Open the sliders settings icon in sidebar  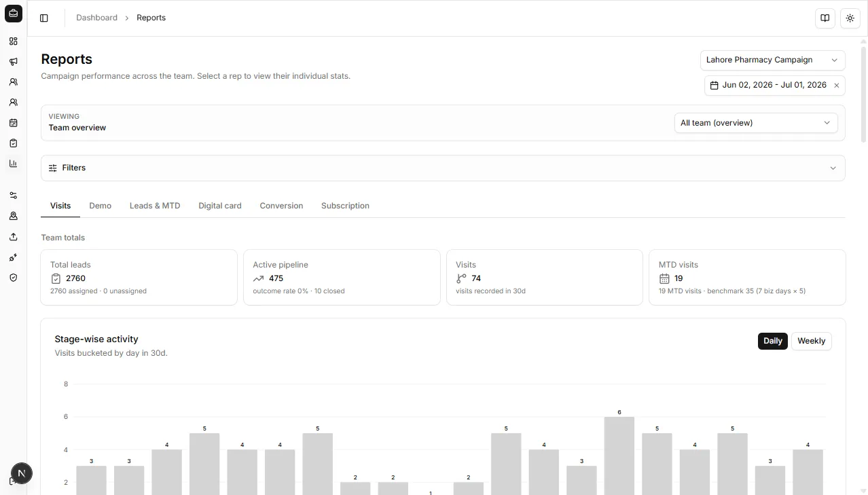[x=14, y=196]
